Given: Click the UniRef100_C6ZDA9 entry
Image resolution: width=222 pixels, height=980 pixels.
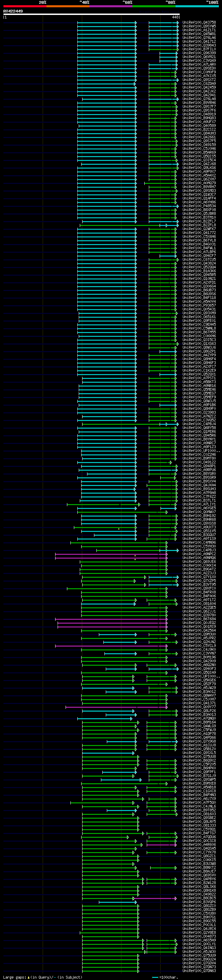Looking at the screenshot, I should point(199,84).
